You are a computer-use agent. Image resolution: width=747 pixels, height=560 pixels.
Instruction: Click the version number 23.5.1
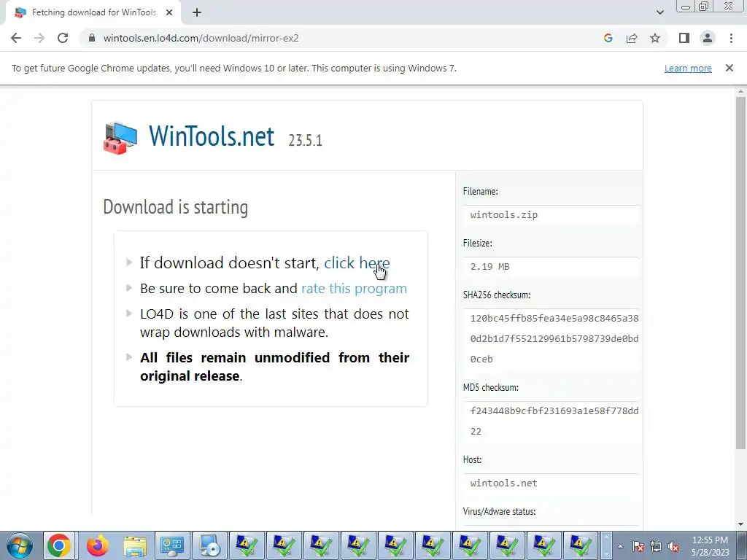306,141
